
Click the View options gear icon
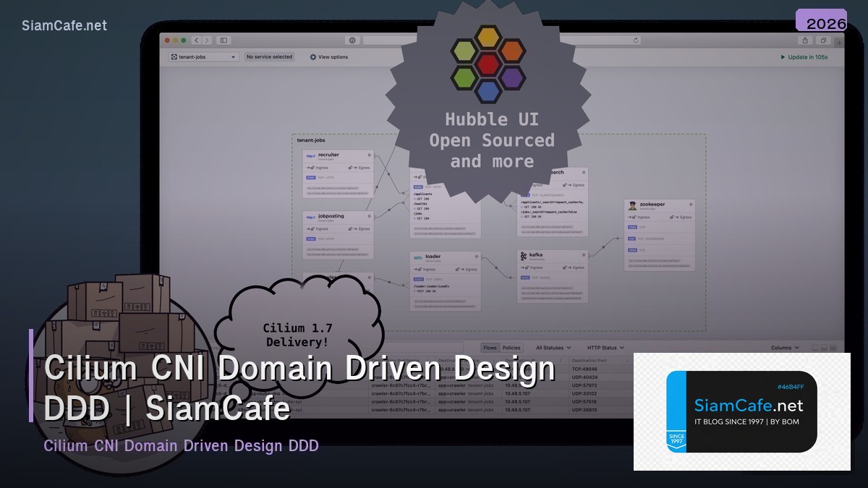[313, 56]
